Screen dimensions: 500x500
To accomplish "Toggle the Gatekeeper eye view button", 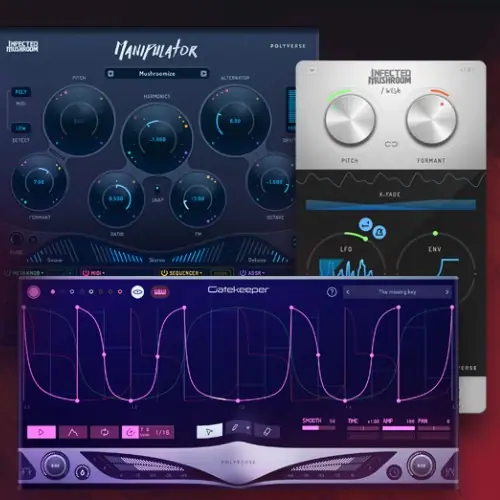I will coord(138,292).
